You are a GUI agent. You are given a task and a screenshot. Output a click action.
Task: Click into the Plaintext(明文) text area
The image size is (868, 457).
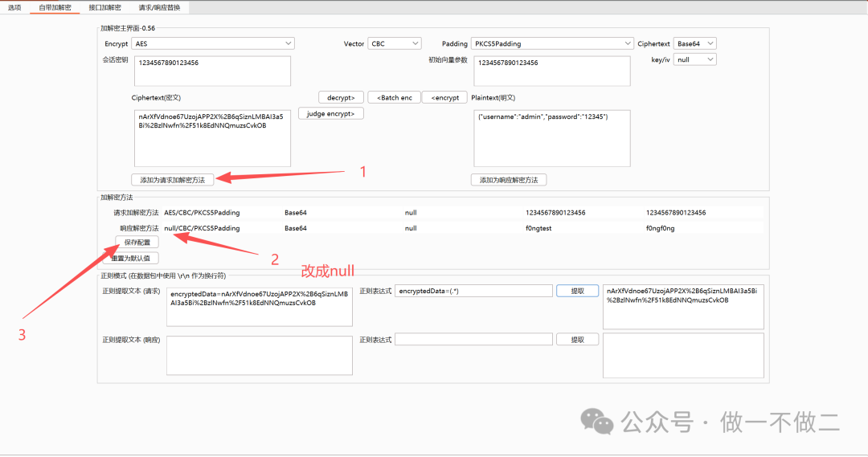click(x=551, y=138)
